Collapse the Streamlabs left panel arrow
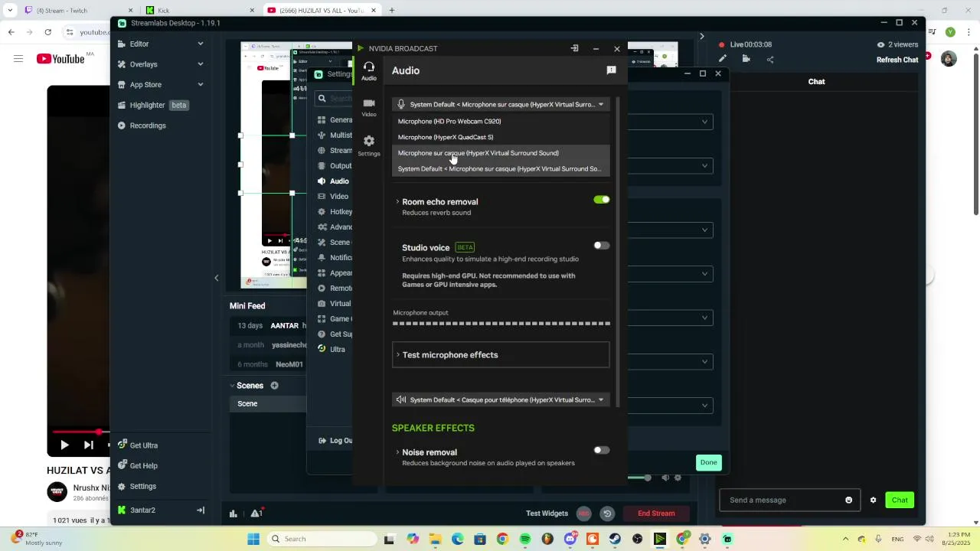The width and height of the screenshot is (980, 551). 216,278
